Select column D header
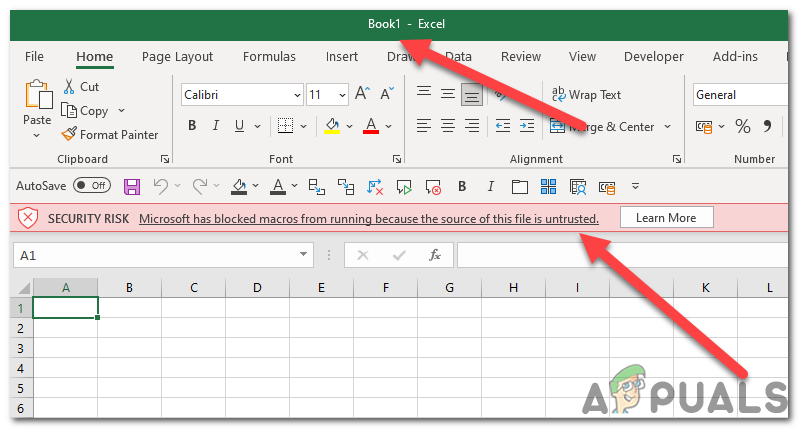The image size is (799, 429). pos(257,287)
